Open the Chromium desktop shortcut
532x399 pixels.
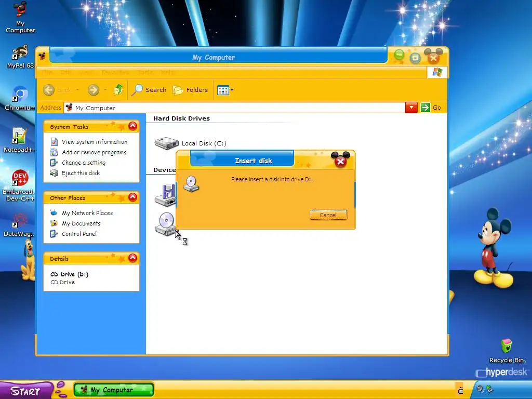click(20, 98)
